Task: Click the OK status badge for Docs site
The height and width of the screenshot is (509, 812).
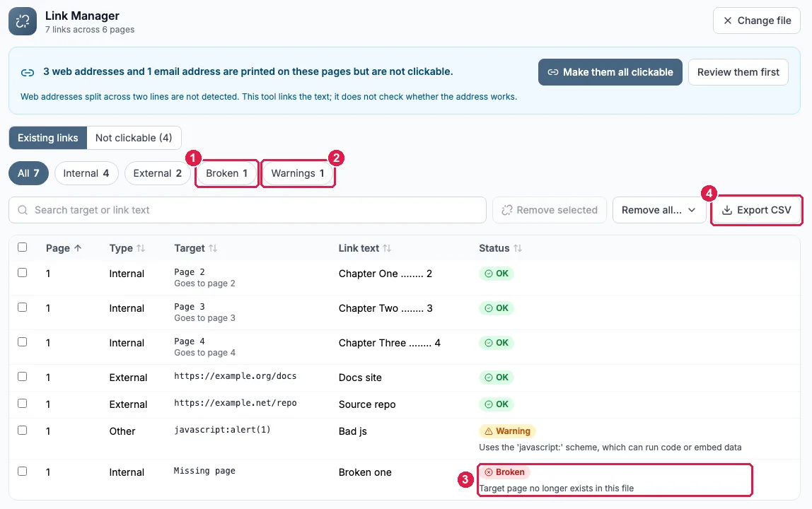Action: (x=496, y=378)
